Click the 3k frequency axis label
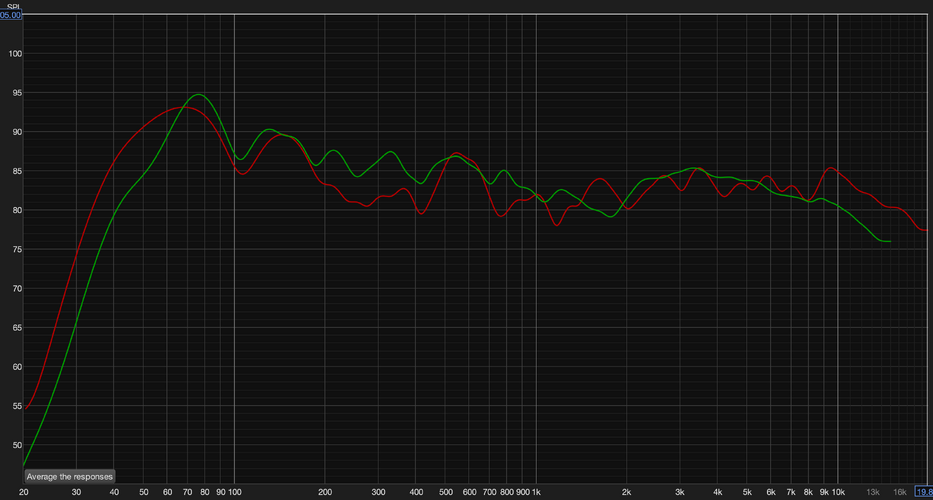 point(680,492)
